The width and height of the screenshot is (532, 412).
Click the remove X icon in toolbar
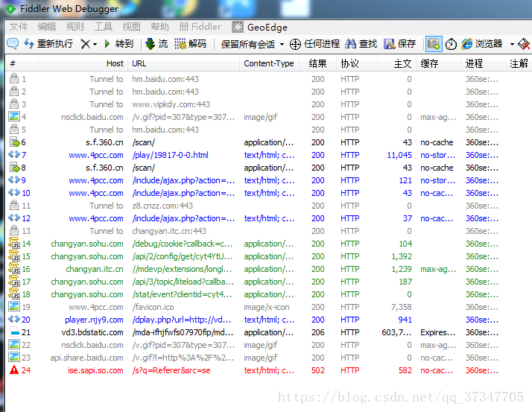click(85, 44)
